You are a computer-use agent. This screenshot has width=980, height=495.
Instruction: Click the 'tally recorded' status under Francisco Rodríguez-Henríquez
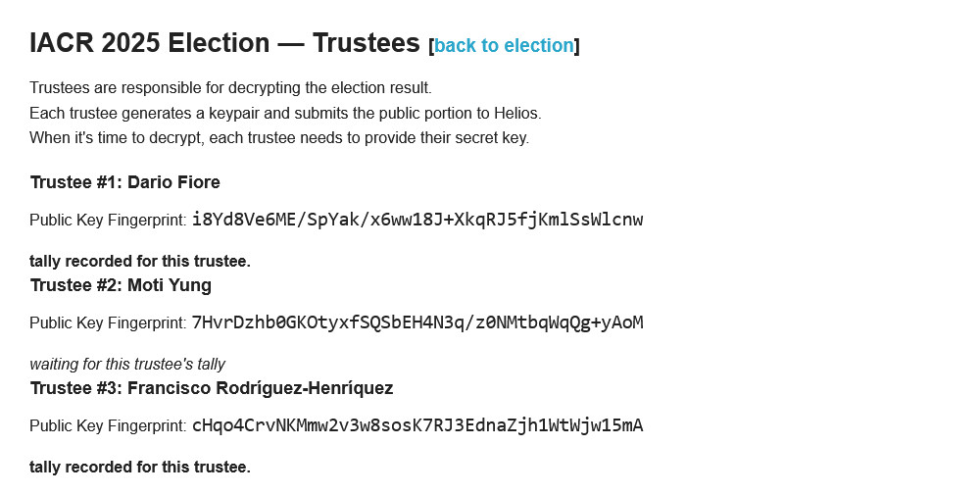click(140, 468)
